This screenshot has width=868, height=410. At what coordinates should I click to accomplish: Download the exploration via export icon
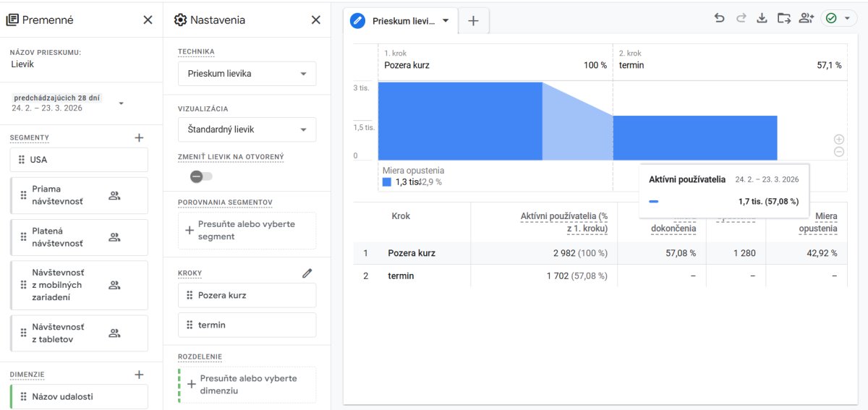pyautogui.click(x=762, y=19)
